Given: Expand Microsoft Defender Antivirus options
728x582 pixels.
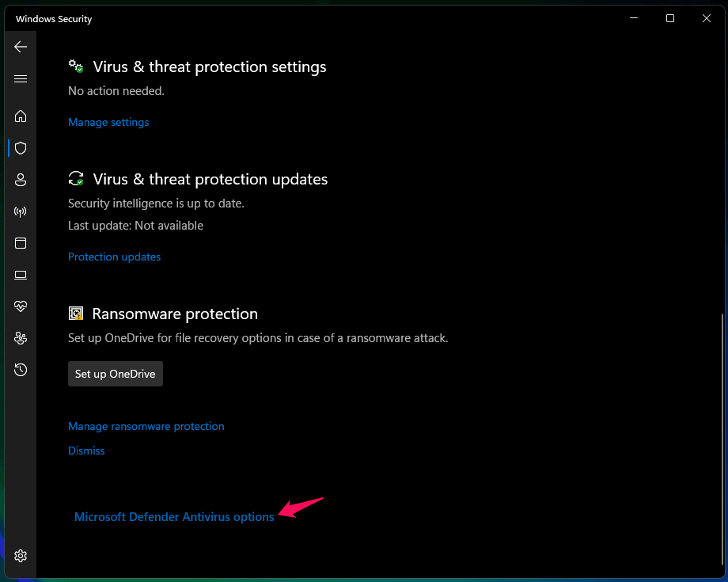Looking at the screenshot, I should click(x=174, y=516).
